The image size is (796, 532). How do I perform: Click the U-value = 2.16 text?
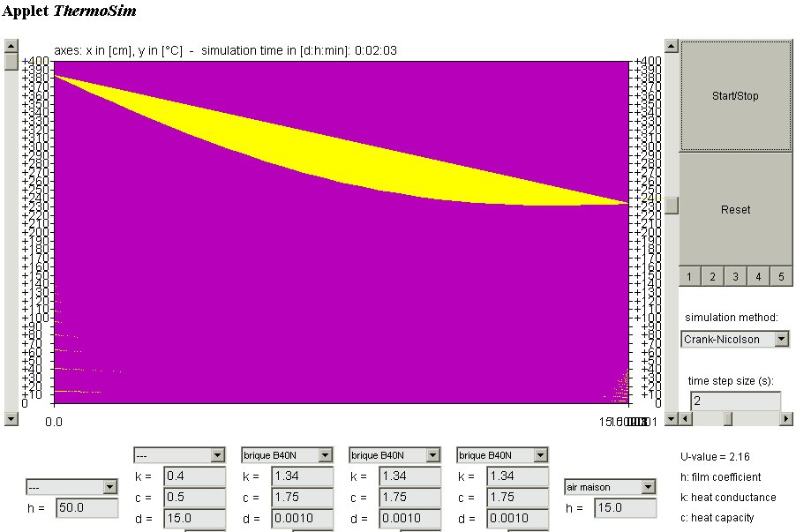[715, 456]
